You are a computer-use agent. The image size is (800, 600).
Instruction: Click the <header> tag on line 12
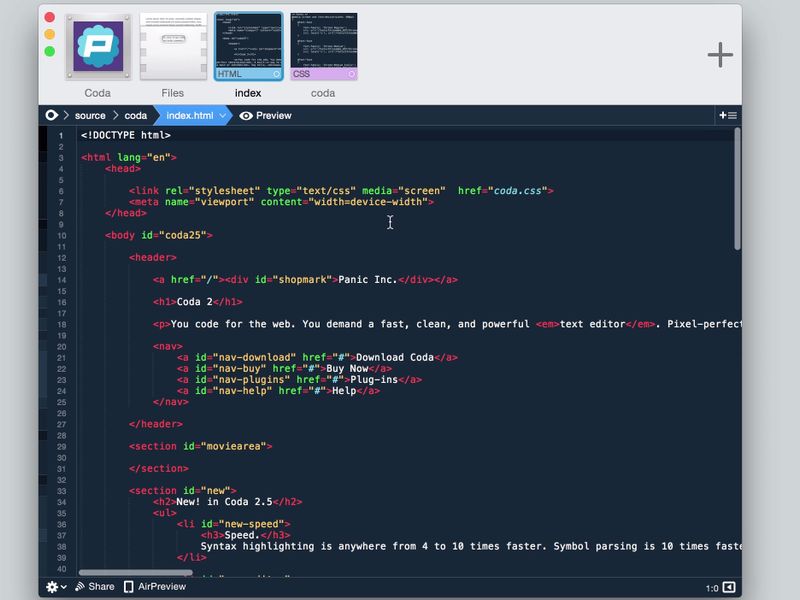[153, 258]
